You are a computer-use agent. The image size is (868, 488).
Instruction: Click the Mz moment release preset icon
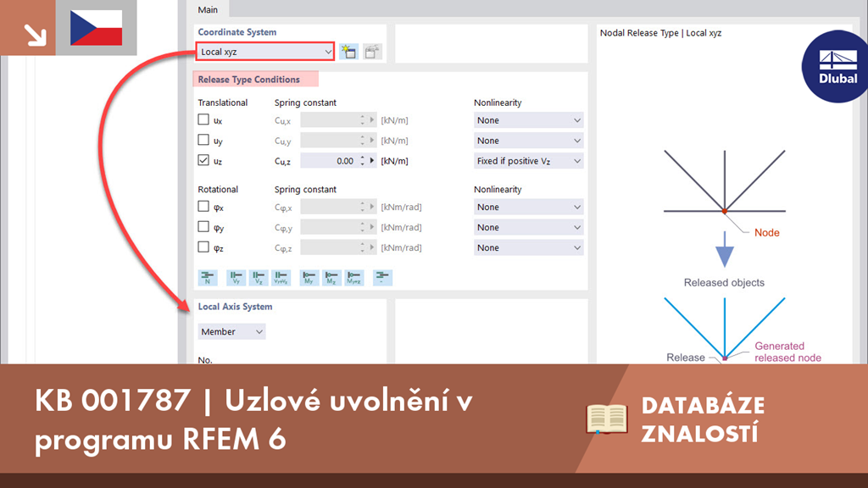pyautogui.click(x=331, y=277)
